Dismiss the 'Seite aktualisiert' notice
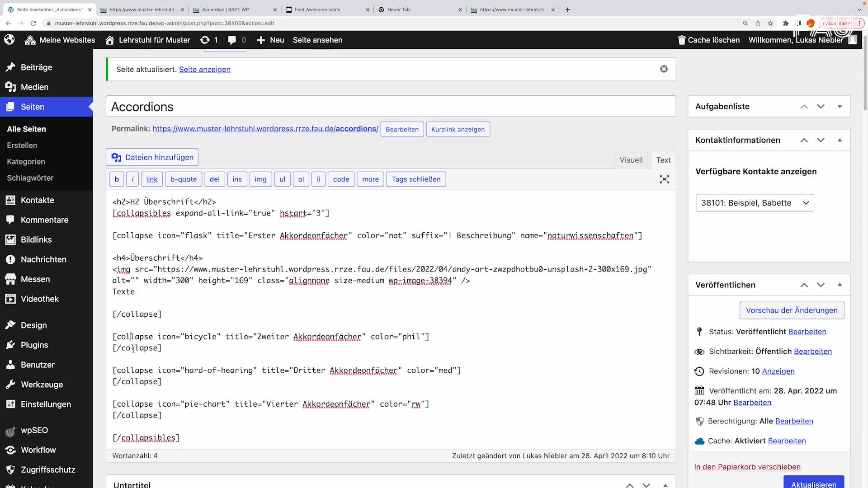Screen dimensions: 868x488 (x=664, y=69)
